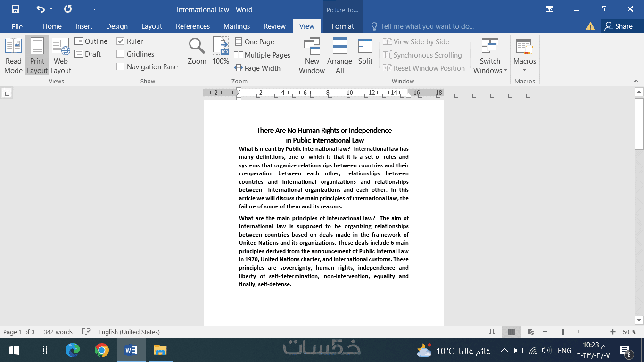Open a New Window
Viewport: 644px width, 362px height.
coord(312,56)
